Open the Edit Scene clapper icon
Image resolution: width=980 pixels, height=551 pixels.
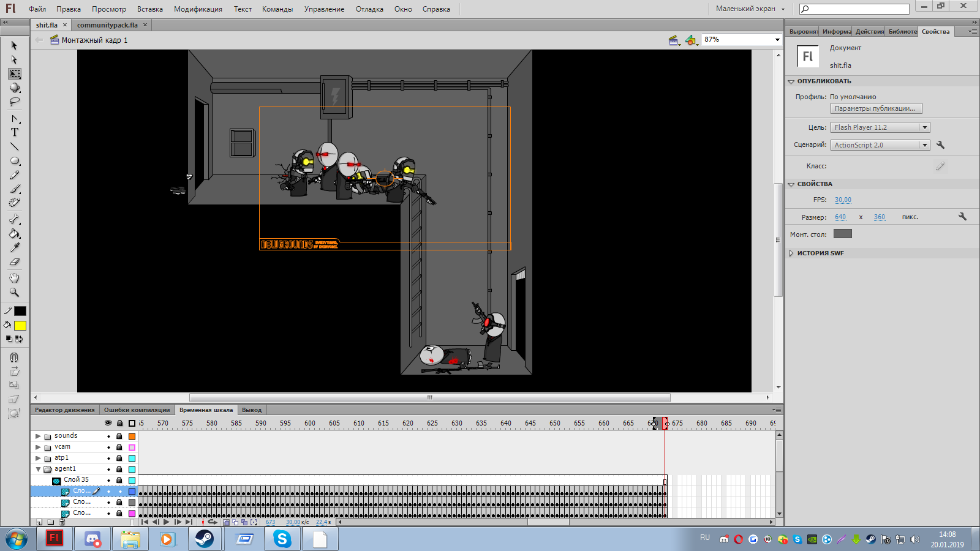(x=674, y=40)
